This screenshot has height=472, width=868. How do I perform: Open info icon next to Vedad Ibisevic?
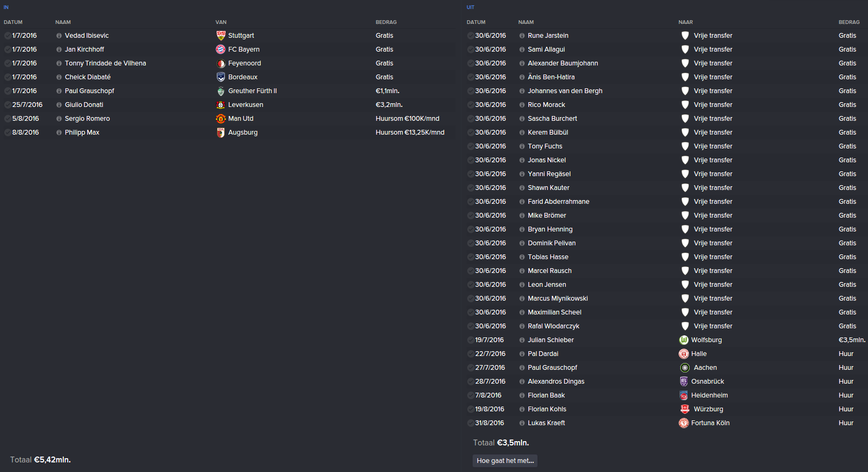point(59,36)
